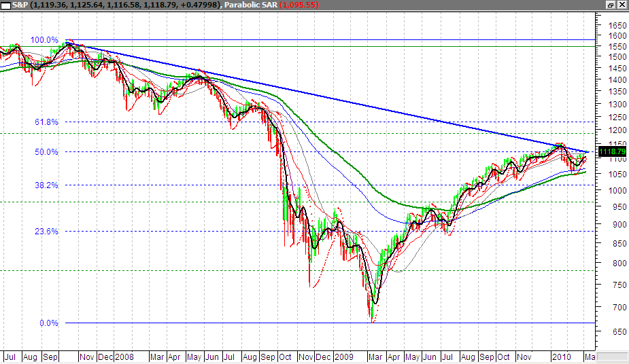Screen dimensions: 629x364
Task: Click the 1650 price axis label
Action: (617, 25)
